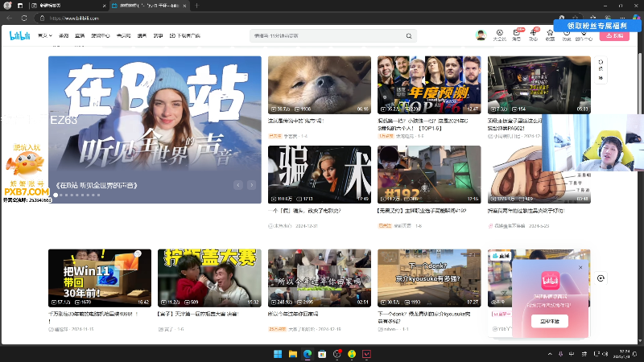Open Microsoft Store from taskbar

(x=322, y=354)
